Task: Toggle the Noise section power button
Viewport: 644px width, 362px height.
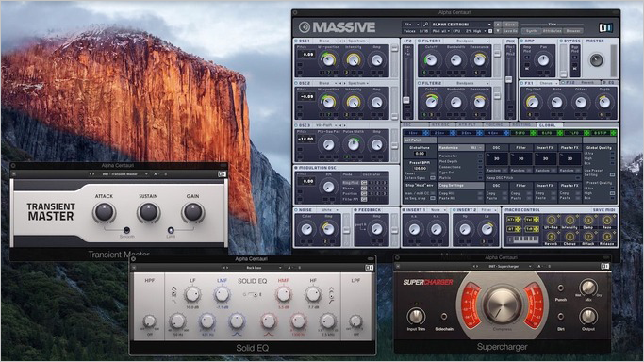Action: pos(296,209)
